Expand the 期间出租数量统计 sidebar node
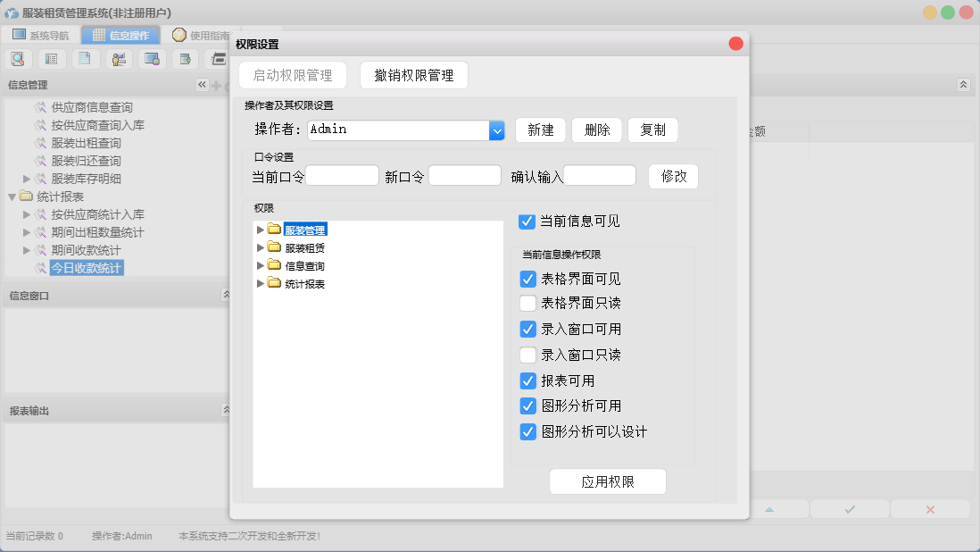The image size is (980, 552). pos(26,232)
